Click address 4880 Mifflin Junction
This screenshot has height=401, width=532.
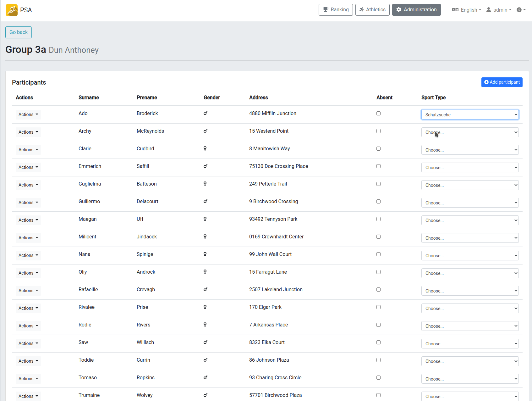(x=273, y=114)
